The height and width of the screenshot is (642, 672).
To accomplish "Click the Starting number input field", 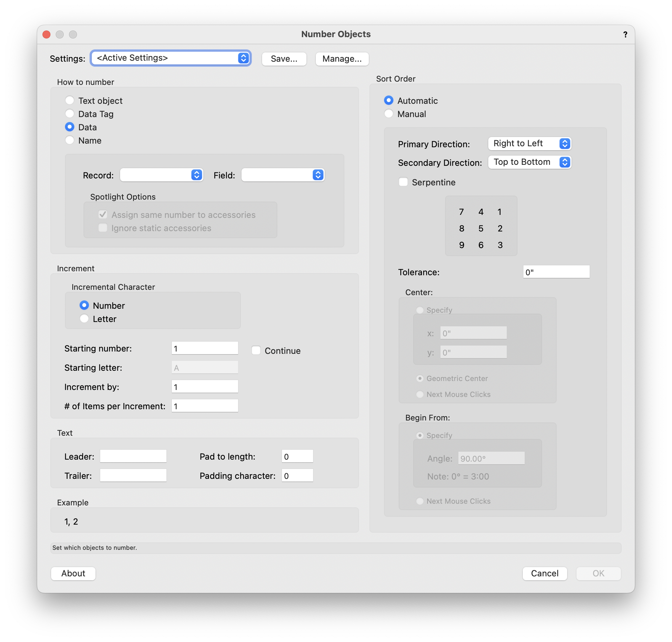I will (204, 349).
